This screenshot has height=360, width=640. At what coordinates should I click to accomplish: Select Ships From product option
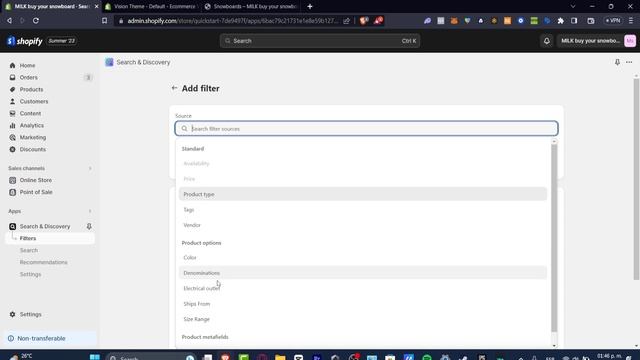(x=362, y=304)
